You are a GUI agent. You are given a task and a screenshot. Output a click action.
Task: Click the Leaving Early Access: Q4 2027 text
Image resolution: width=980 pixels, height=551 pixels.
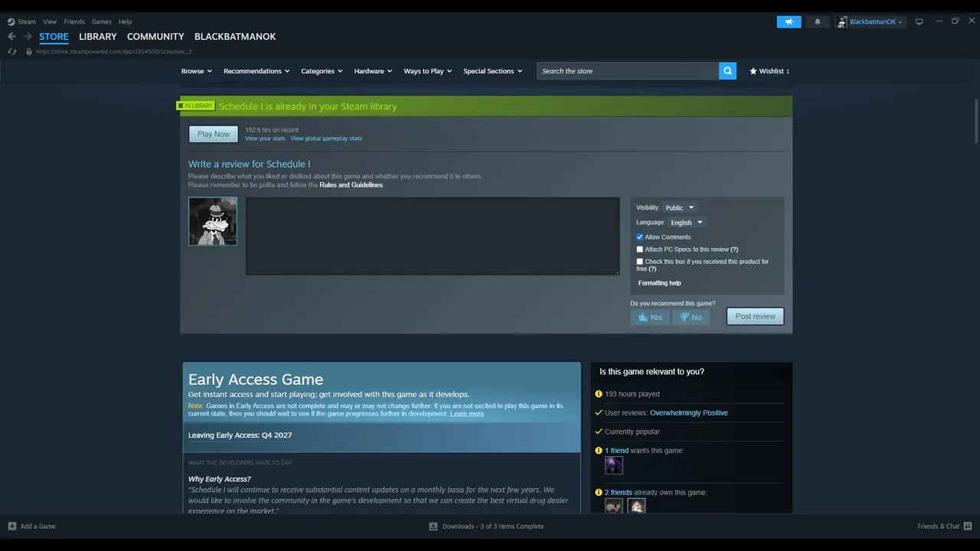(240, 435)
